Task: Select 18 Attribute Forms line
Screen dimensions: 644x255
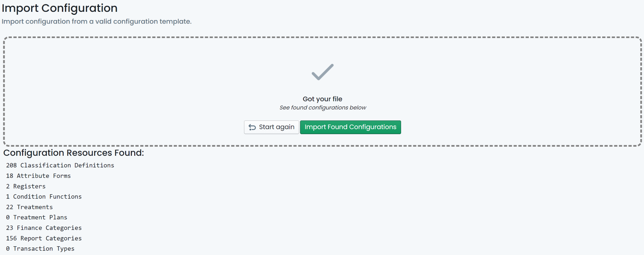Action: click(x=38, y=176)
